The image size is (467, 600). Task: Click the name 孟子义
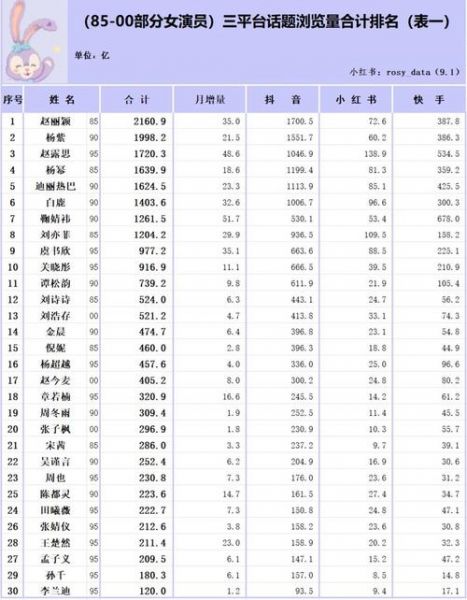click(x=56, y=559)
